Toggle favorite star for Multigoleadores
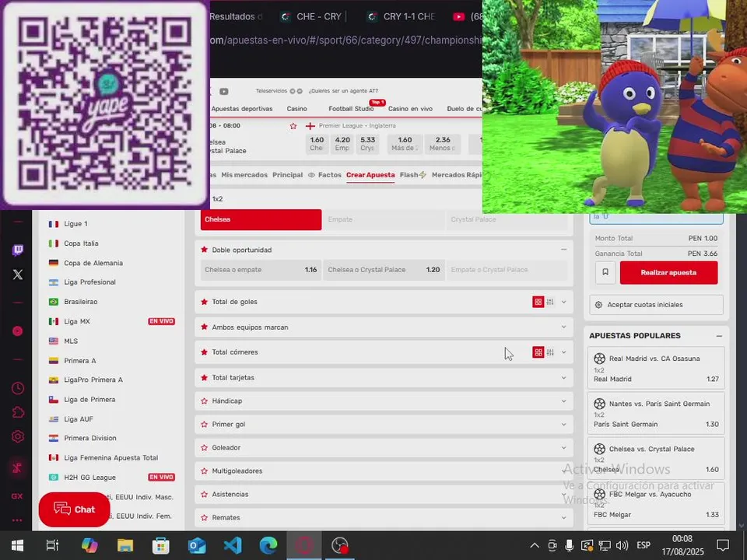Screen dimensions: 747x560 click(205, 471)
